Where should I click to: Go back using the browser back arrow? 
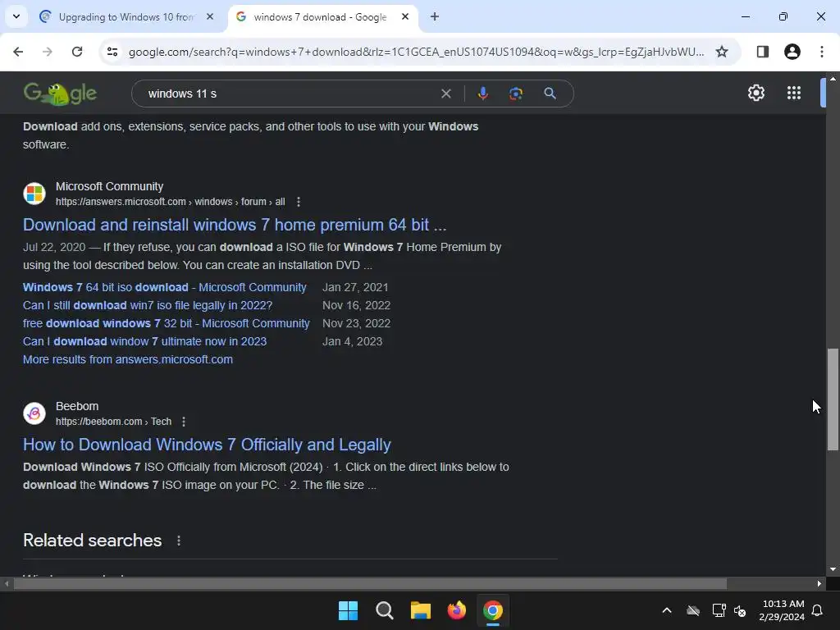tap(18, 52)
